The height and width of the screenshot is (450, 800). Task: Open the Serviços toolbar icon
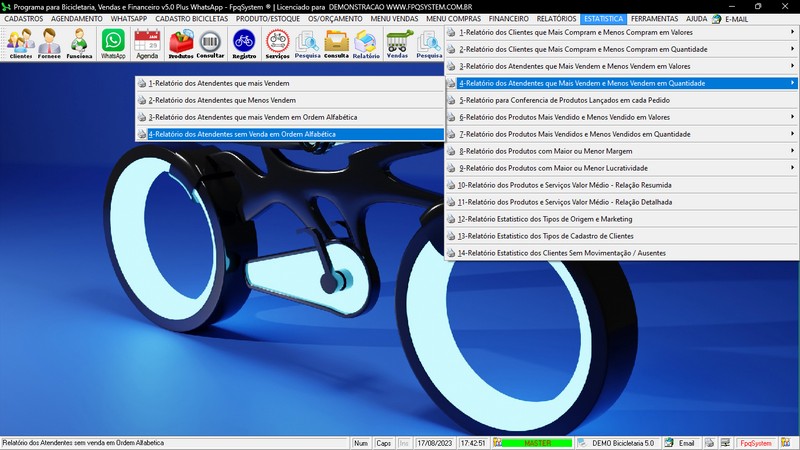tap(278, 44)
